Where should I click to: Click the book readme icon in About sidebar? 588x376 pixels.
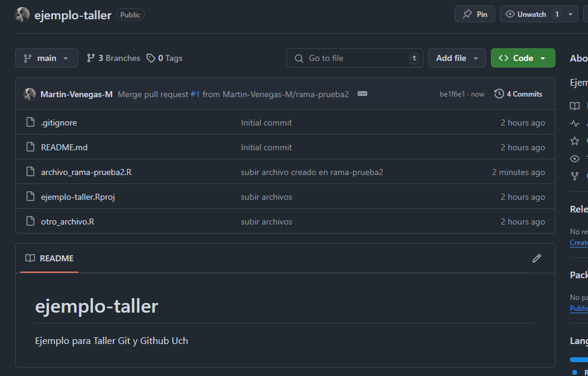coord(575,106)
